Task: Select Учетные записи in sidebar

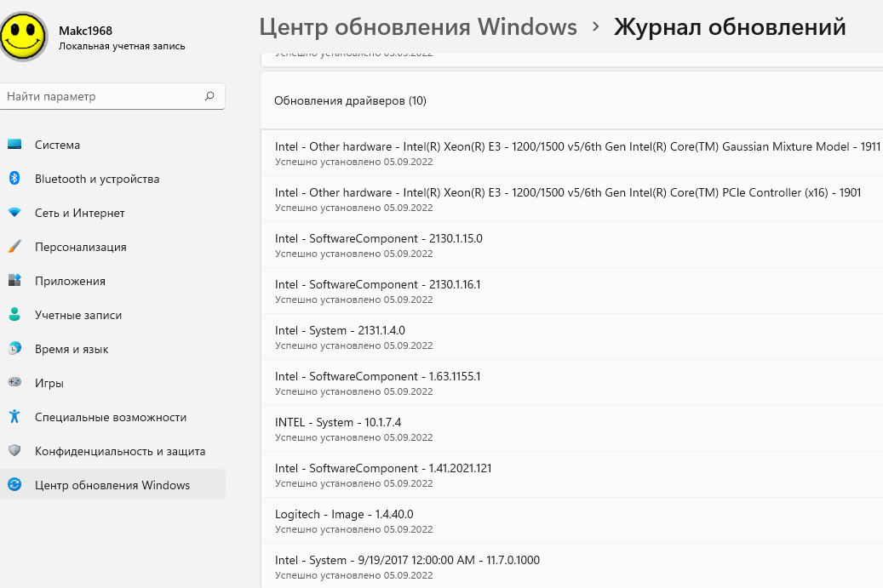Action: 112,315
